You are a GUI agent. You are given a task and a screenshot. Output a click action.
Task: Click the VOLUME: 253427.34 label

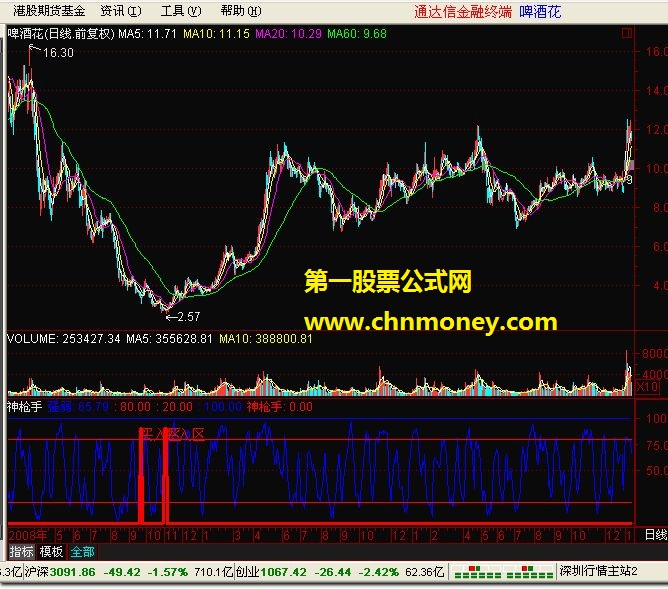64,339
